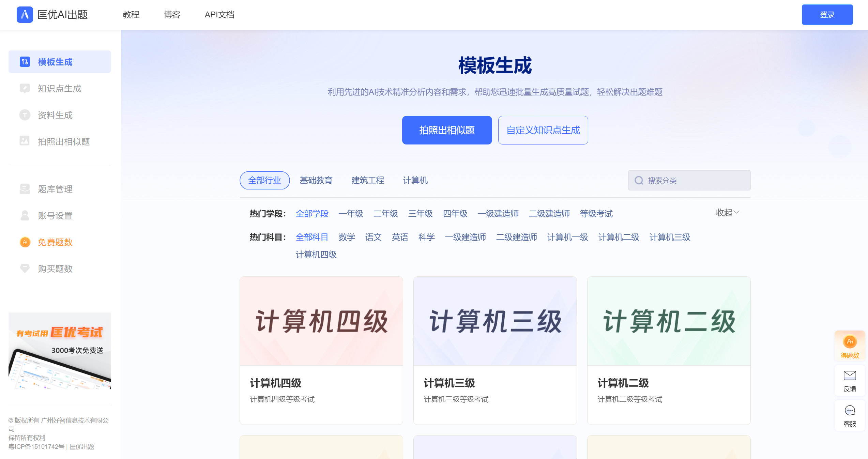Screen dimensions: 868x459
Task: Click the floating 得题数 AI icon
Action: click(850, 342)
